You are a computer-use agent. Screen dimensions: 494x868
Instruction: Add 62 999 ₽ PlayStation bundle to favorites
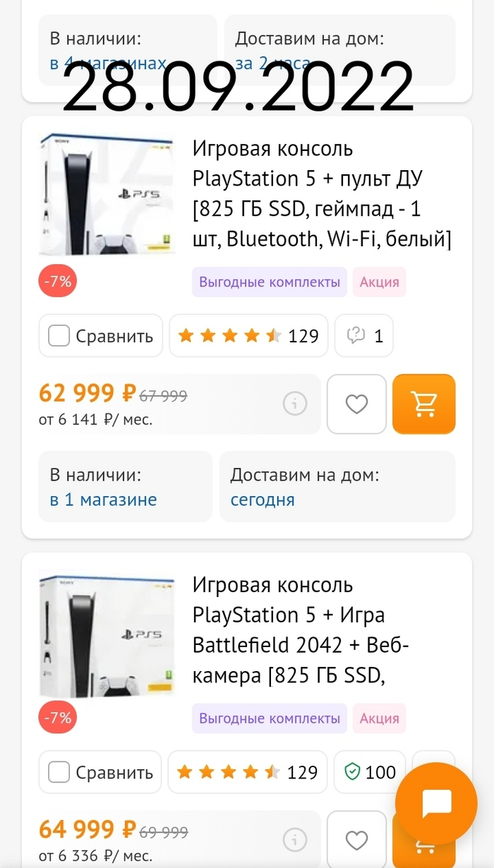coord(356,404)
